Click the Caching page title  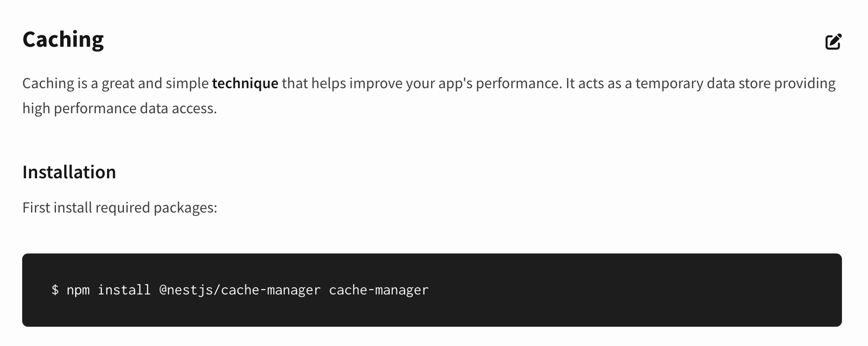pyautogui.click(x=63, y=40)
